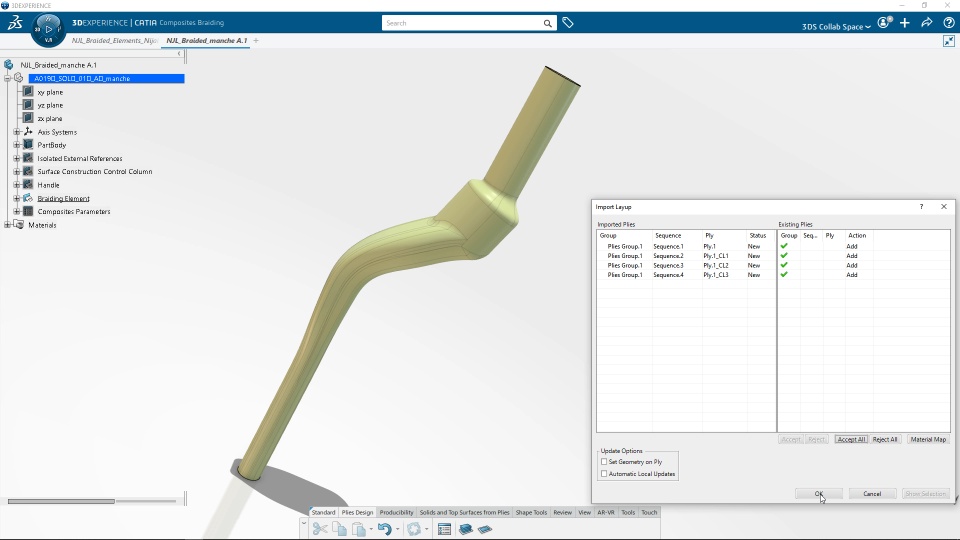
Task: Expand the Materials node
Action: 7,225
